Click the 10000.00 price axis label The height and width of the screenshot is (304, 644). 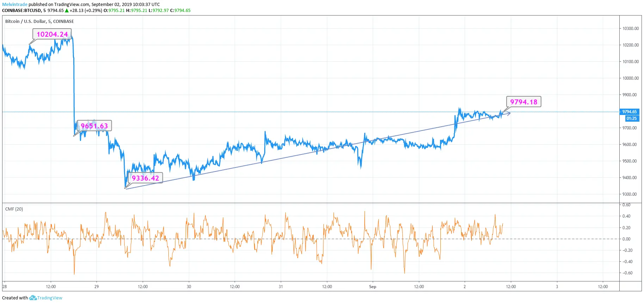630,78
